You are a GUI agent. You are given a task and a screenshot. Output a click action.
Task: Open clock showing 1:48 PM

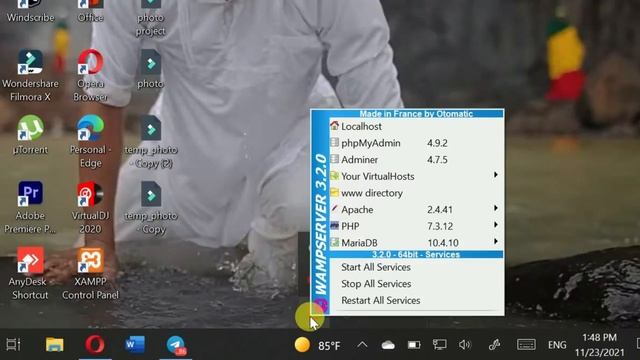click(x=600, y=345)
